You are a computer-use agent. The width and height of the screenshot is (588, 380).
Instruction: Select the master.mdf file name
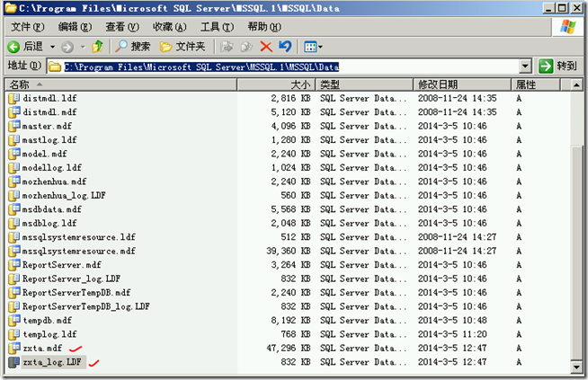47,127
